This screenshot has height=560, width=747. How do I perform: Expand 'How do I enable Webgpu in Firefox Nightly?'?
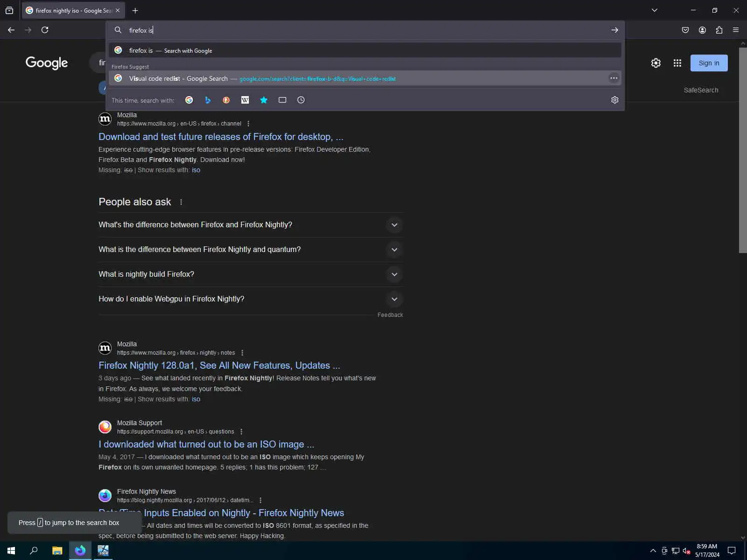coord(251,299)
